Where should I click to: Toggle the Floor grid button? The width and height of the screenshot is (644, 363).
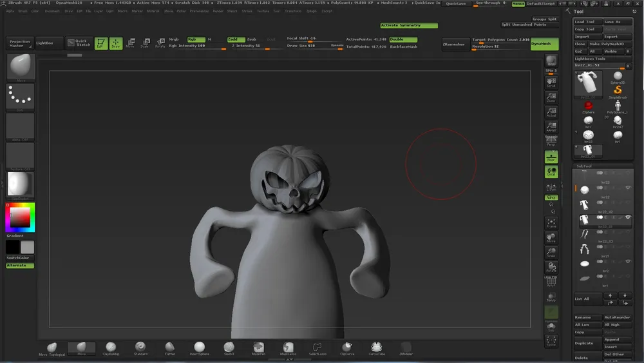[551, 157]
